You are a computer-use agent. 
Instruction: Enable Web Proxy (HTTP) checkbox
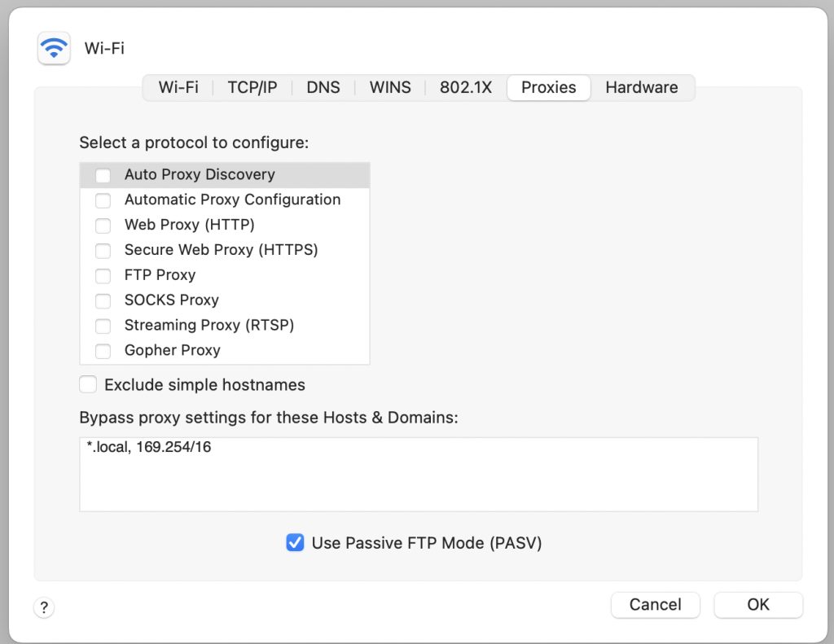[x=103, y=226]
